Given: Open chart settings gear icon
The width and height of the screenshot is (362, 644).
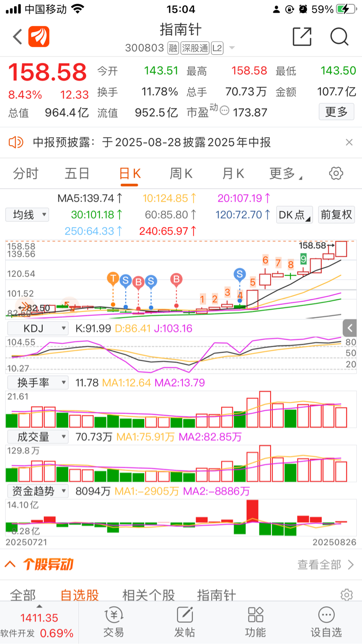Looking at the screenshot, I should point(336,173).
